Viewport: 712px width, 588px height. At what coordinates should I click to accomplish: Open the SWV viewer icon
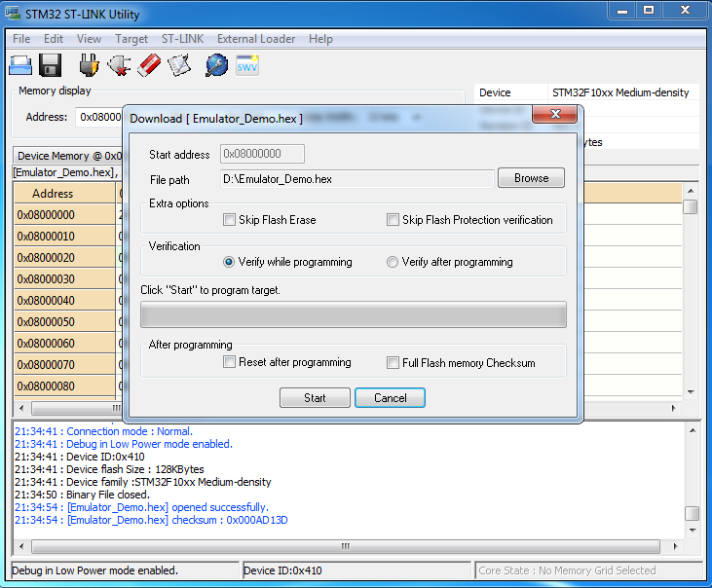pos(248,66)
